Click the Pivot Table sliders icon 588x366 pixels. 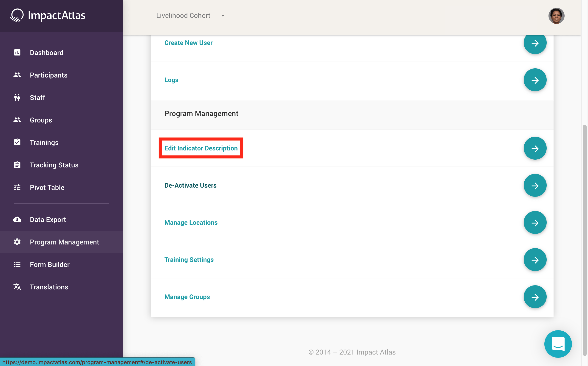(17, 187)
